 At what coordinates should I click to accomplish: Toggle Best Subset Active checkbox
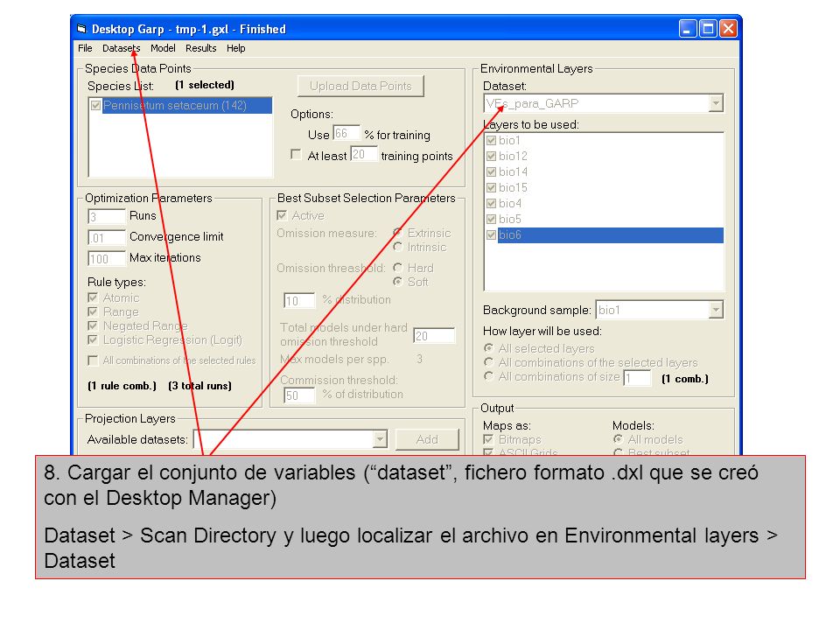(x=282, y=215)
